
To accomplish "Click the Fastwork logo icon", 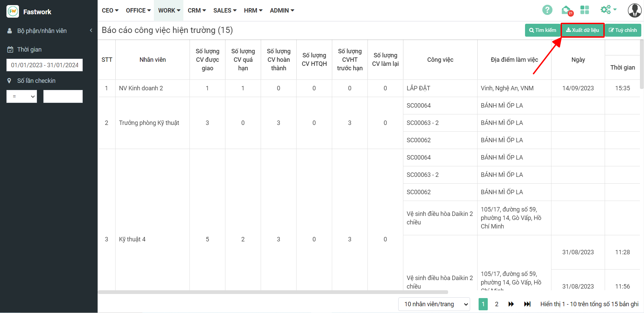I will click(x=13, y=12).
